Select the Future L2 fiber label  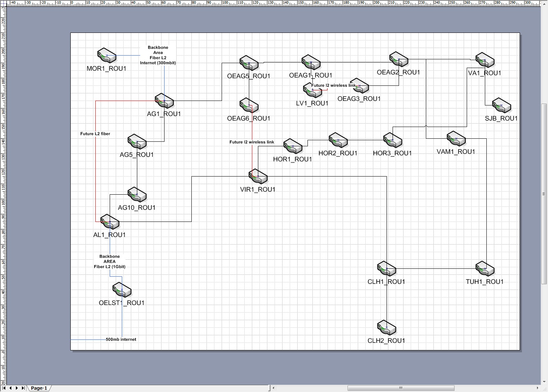pyautogui.click(x=95, y=133)
